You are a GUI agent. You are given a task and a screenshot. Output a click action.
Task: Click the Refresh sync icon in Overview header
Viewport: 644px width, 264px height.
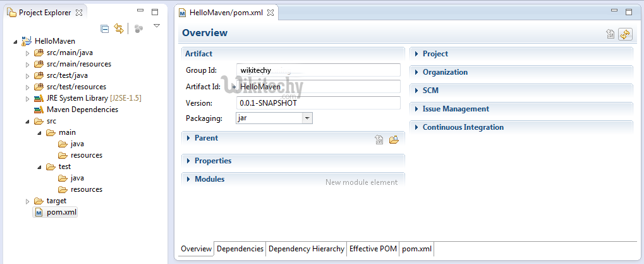coord(625,34)
